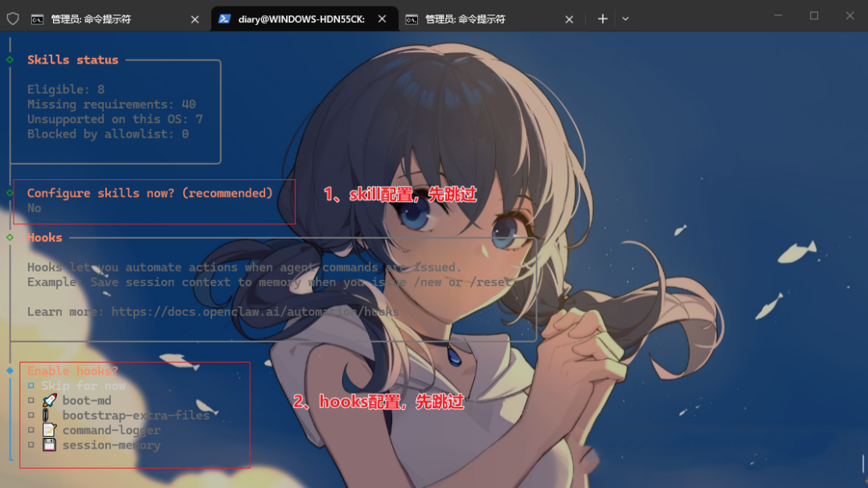Click the floppy disk icon beside session-memory
868x488 pixels.
pyautogui.click(x=48, y=445)
